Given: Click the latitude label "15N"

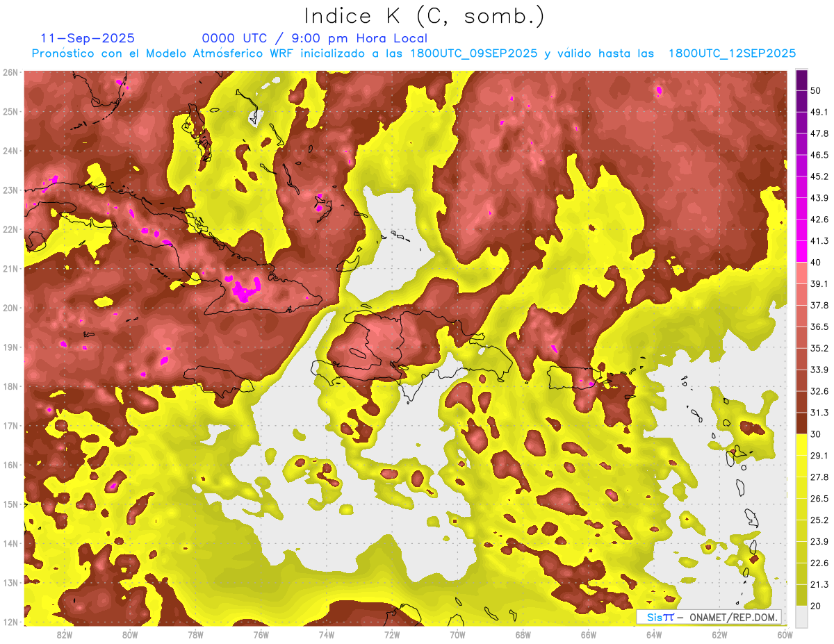Looking at the screenshot, I should [x=10, y=504].
